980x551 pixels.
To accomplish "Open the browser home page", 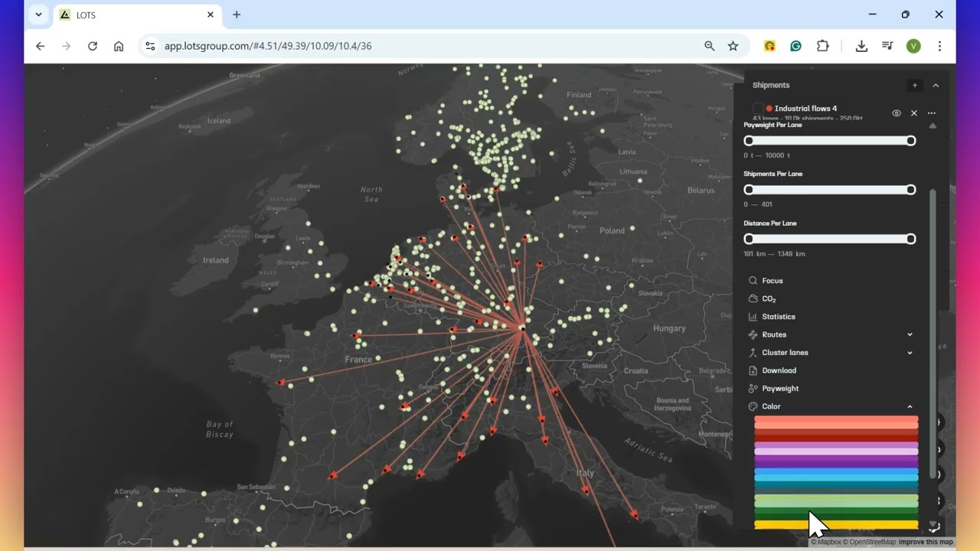I will pyautogui.click(x=119, y=46).
